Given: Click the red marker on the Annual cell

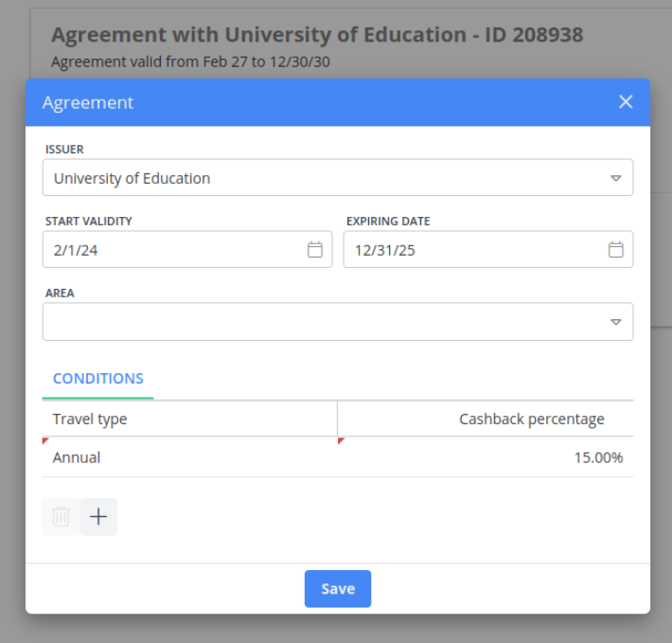Looking at the screenshot, I should tap(45, 441).
